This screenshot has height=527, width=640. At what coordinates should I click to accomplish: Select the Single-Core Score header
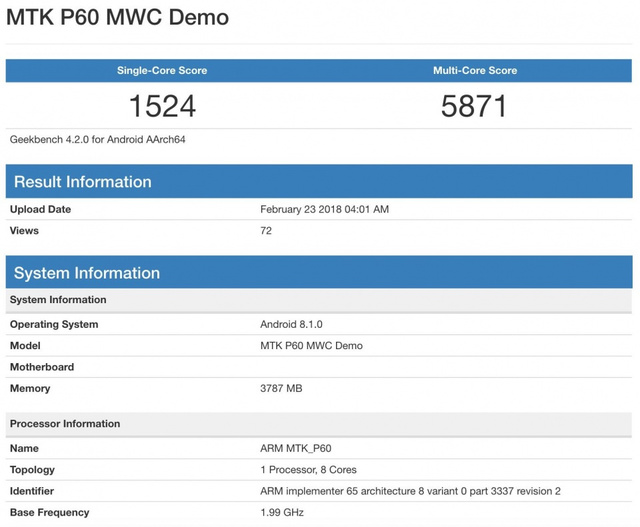click(x=162, y=71)
